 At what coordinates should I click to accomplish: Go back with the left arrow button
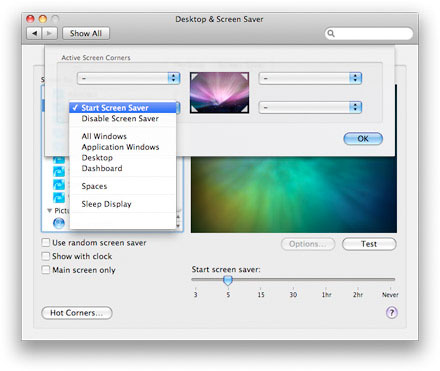click(34, 33)
